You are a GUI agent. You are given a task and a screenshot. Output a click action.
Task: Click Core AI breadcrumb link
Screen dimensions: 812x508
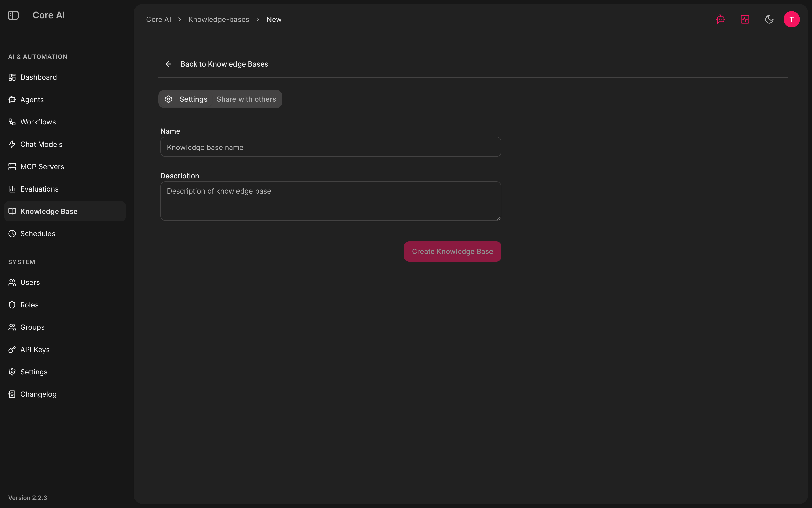(158, 20)
